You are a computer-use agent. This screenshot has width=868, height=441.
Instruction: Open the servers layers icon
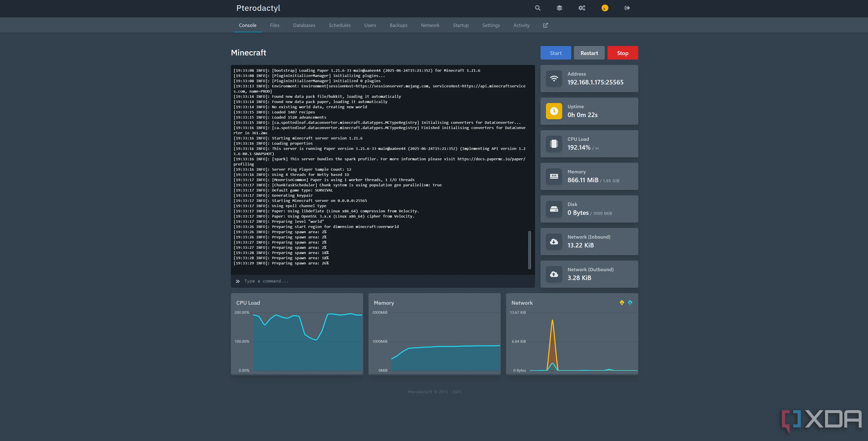click(x=559, y=8)
